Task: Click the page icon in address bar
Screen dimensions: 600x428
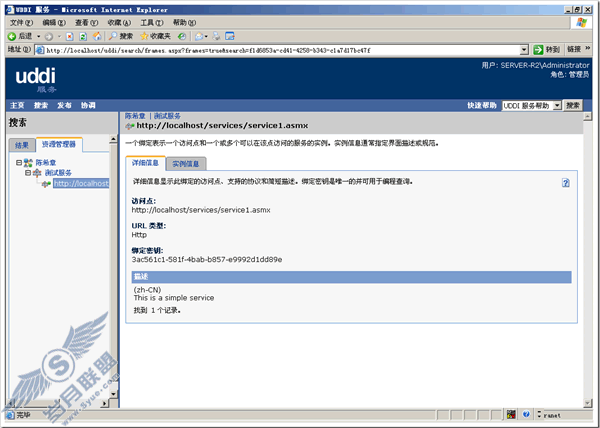Action: click(x=40, y=50)
